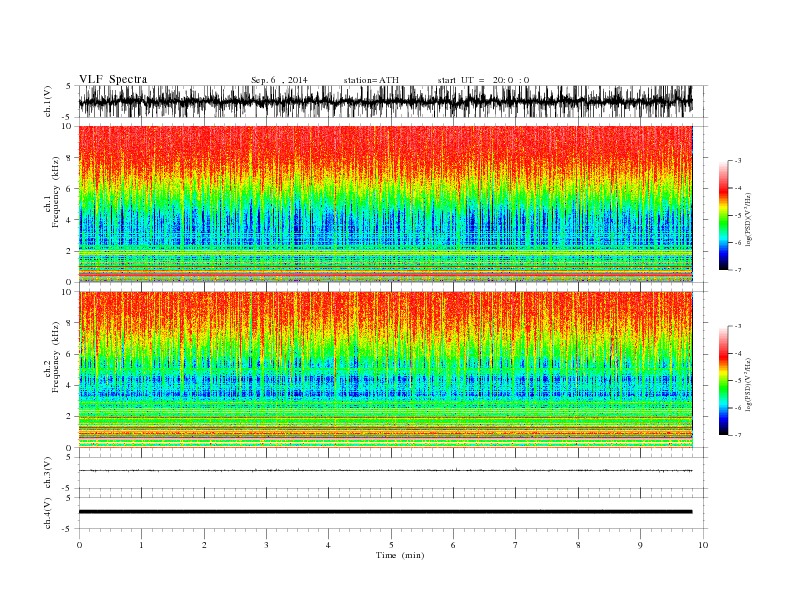Click the time axis tick label '6'
This screenshot has width=792, height=612.
[453, 545]
